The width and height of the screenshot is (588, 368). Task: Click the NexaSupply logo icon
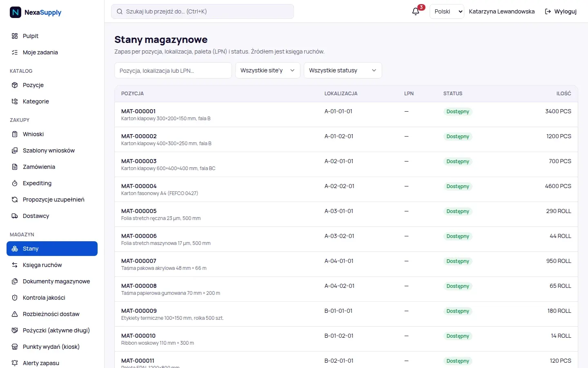pyautogui.click(x=16, y=12)
